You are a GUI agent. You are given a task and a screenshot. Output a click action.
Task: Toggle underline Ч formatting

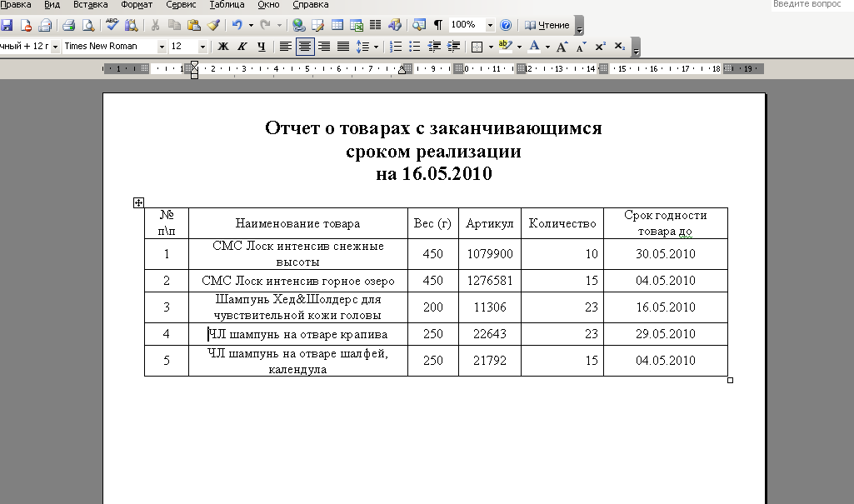point(262,47)
